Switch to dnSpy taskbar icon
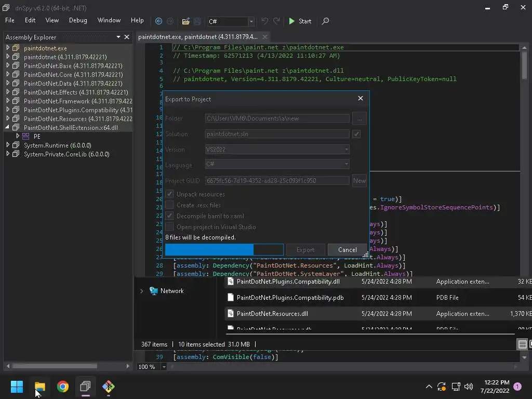Viewport: 532px width, 399px height. [86, 386]
